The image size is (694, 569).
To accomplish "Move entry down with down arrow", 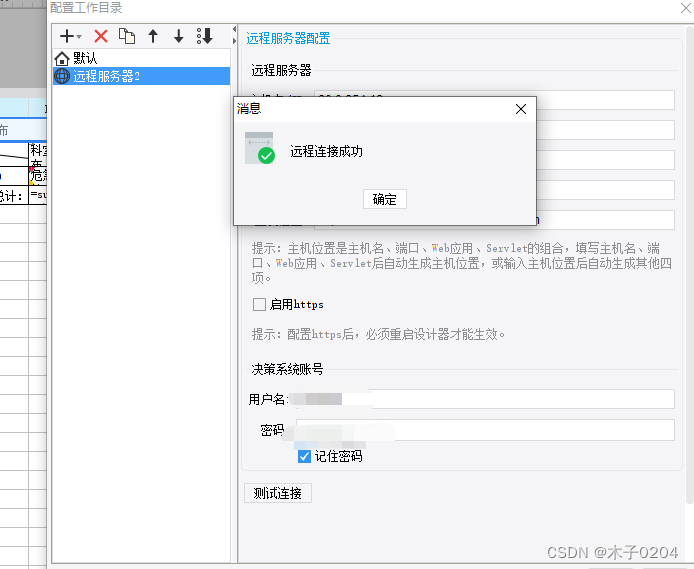I will pyautogui.click(x=179, y=36).
